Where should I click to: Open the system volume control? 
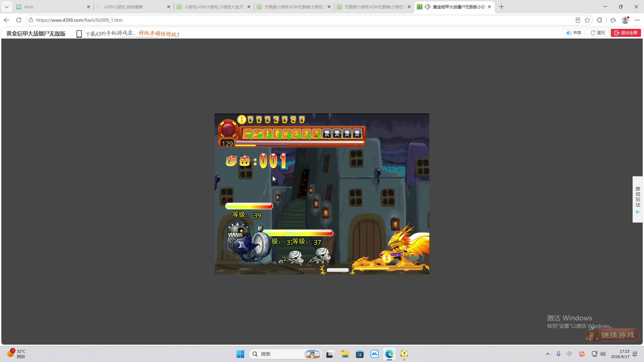pyautogui.click(x=603, y=354)
